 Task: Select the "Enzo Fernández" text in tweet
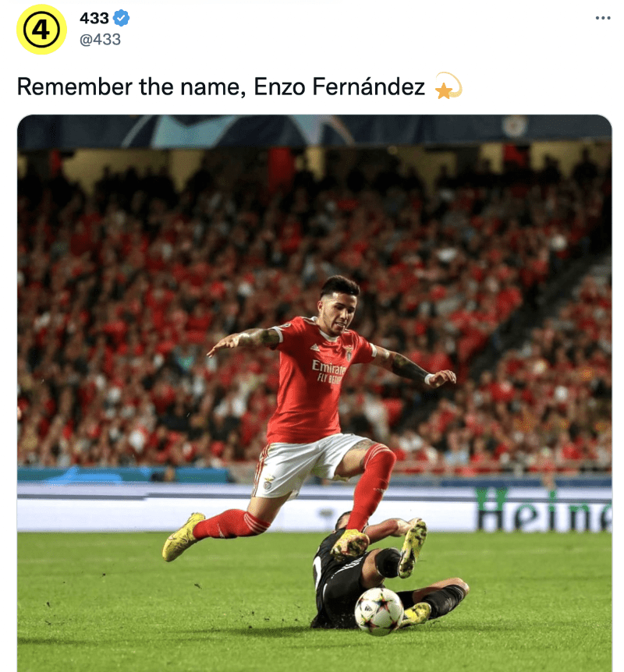tap(339, 87)
